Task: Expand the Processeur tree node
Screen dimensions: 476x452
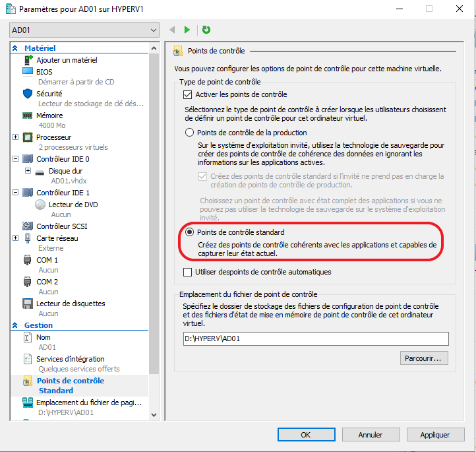Action: pos(16,137)
